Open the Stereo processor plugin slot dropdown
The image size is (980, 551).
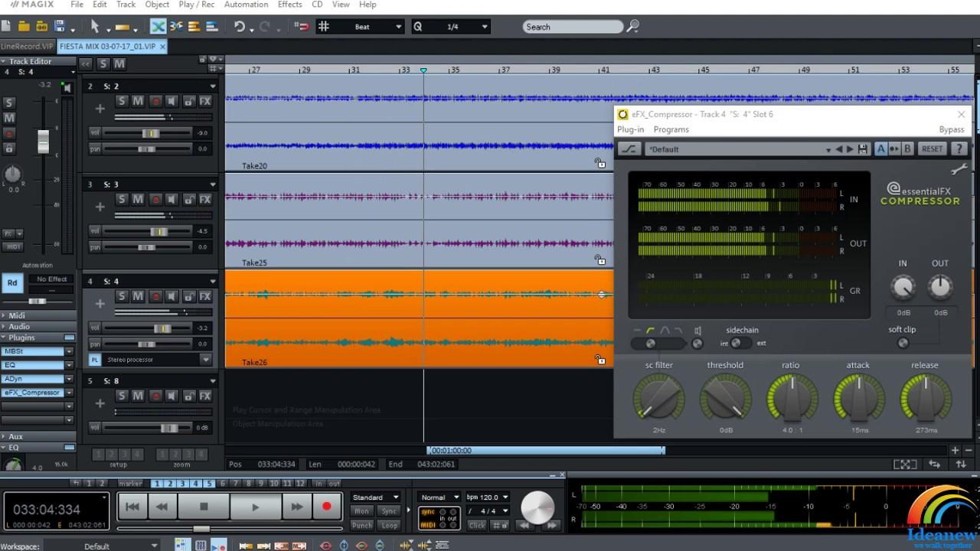click(204, 359)
